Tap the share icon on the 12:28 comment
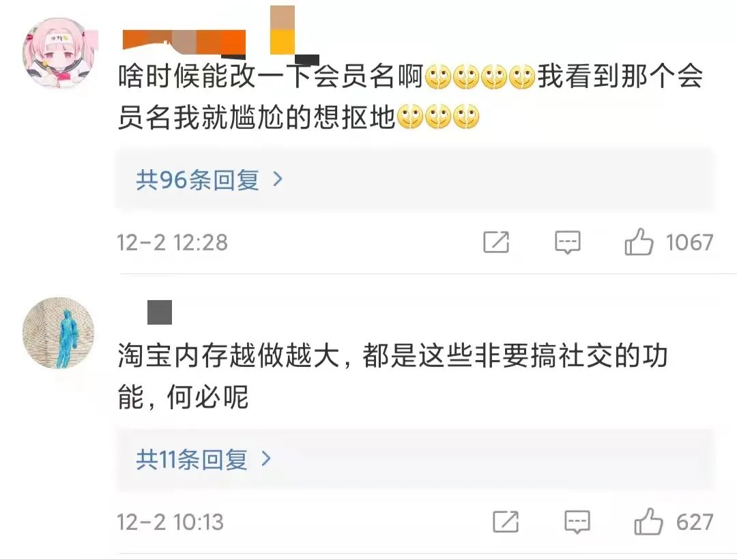This screenshot has width=737, height=560. pyautogui.click(x=496, y=242)
